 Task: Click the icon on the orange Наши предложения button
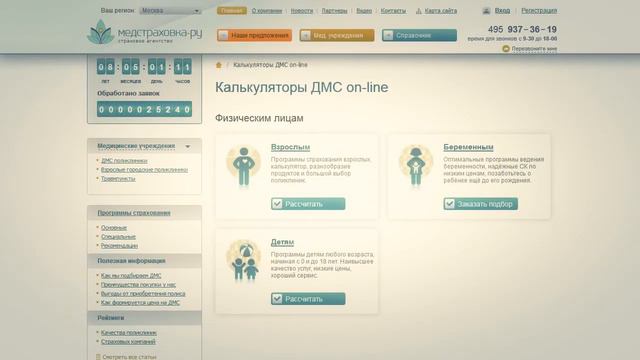pos(223,36)
